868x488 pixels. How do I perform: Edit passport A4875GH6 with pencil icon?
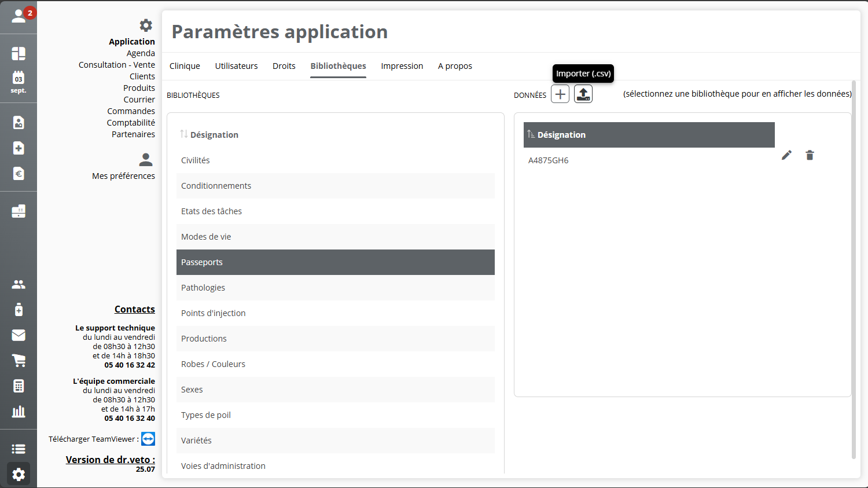[786, 155]
